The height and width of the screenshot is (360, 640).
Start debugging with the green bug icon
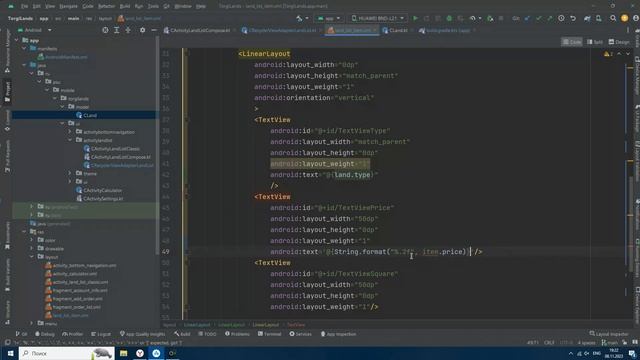(x=449, y=18)
